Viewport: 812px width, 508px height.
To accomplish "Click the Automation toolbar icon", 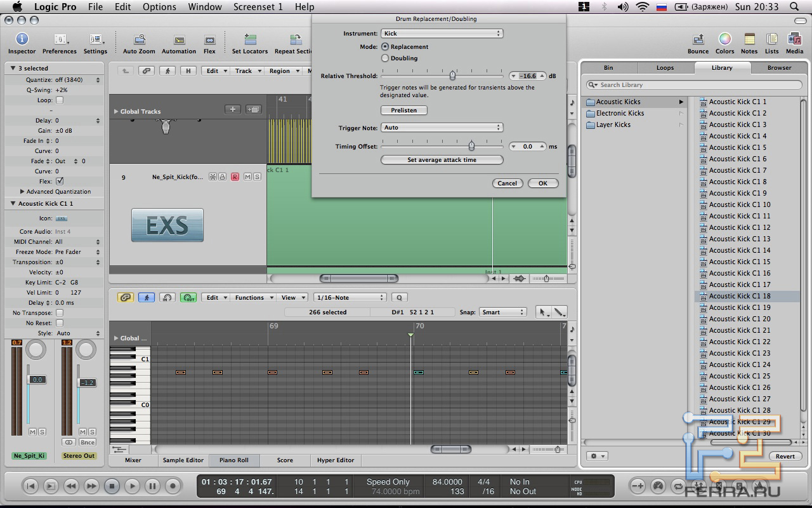I will pyautogui.click(x=179, y=40).
